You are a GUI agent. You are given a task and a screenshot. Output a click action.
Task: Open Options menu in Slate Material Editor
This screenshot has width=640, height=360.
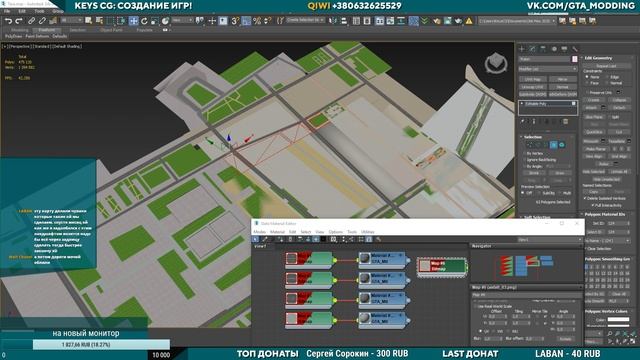point(336,232)
